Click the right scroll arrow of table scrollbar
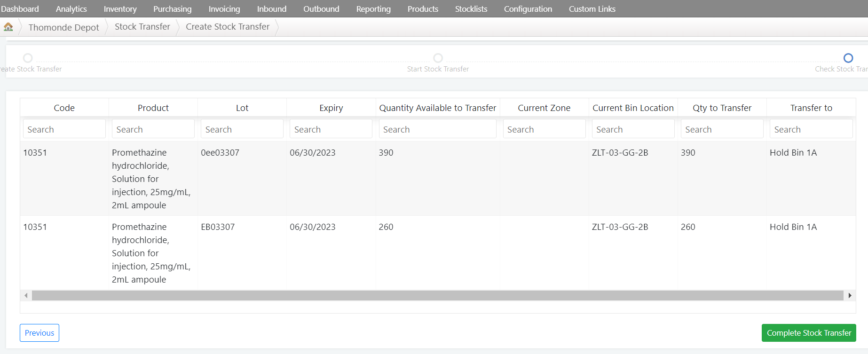 coord(850,295)
